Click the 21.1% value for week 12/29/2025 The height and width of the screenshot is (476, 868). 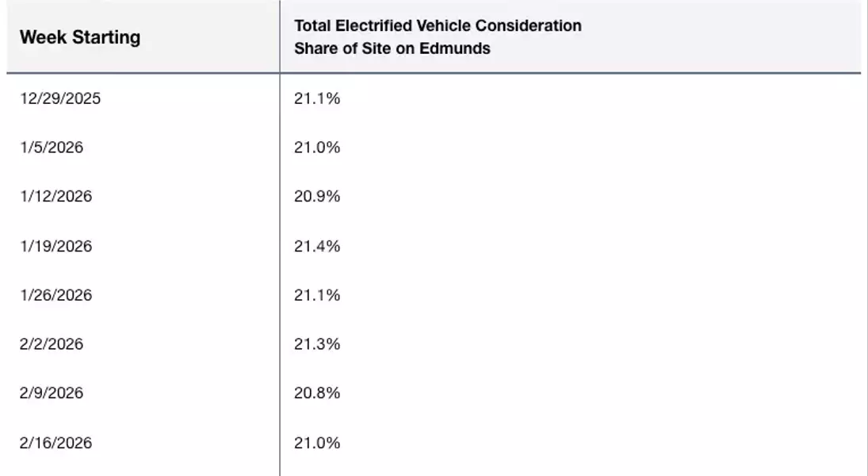317,99
